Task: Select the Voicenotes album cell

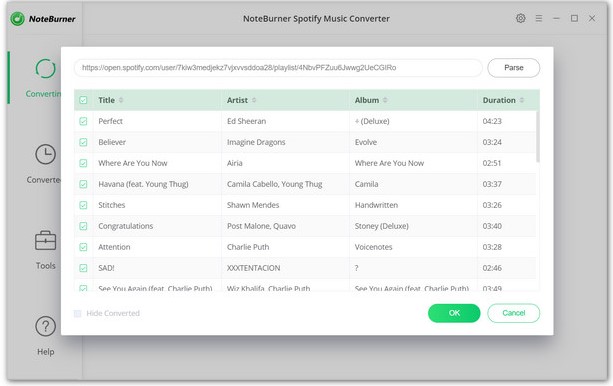Action: (x=413, y=247)
